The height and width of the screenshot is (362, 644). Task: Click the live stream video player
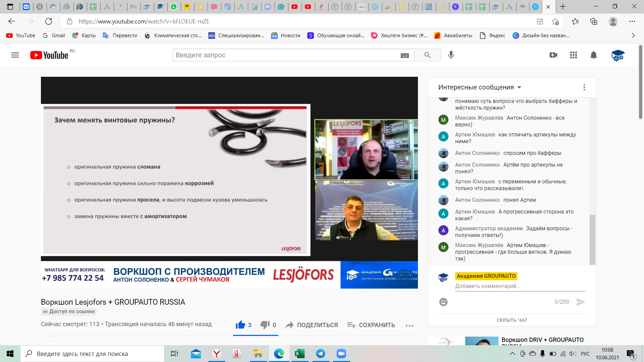pos(229,183)
